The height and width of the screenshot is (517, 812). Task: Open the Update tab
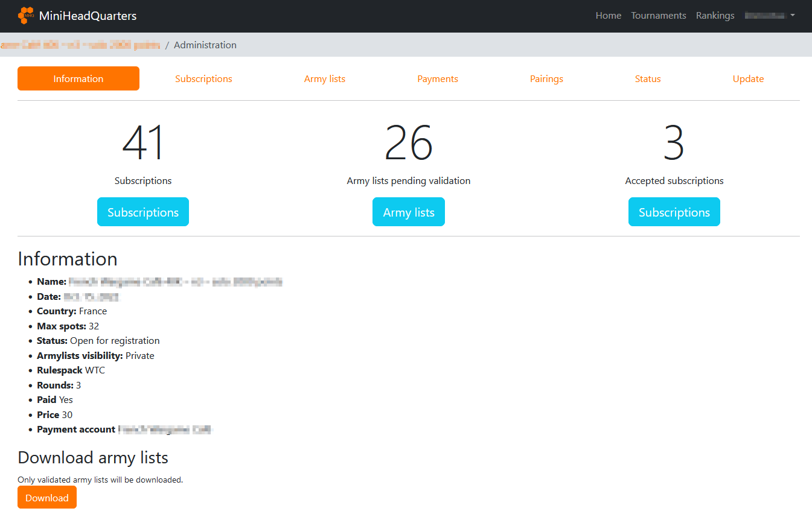pos(748,79)
